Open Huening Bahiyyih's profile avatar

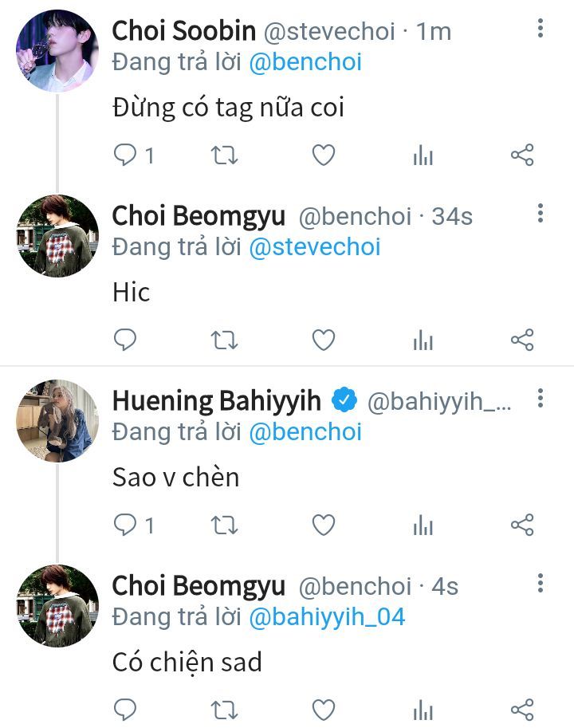(x=57, y=420)
